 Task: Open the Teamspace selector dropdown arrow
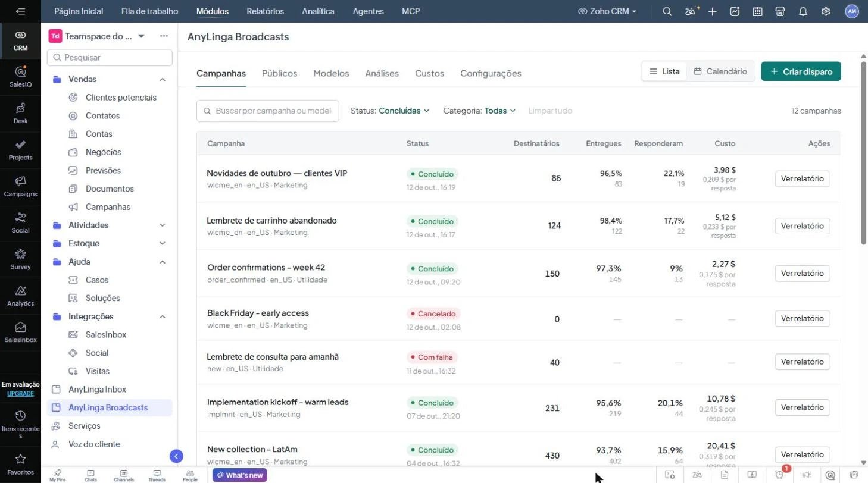[141, 36]
